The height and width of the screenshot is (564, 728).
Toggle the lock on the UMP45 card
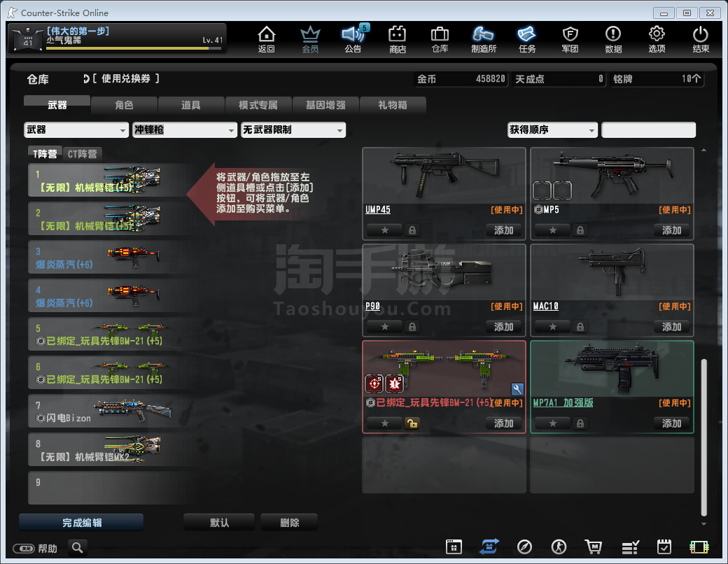click(x=412, y=230)
